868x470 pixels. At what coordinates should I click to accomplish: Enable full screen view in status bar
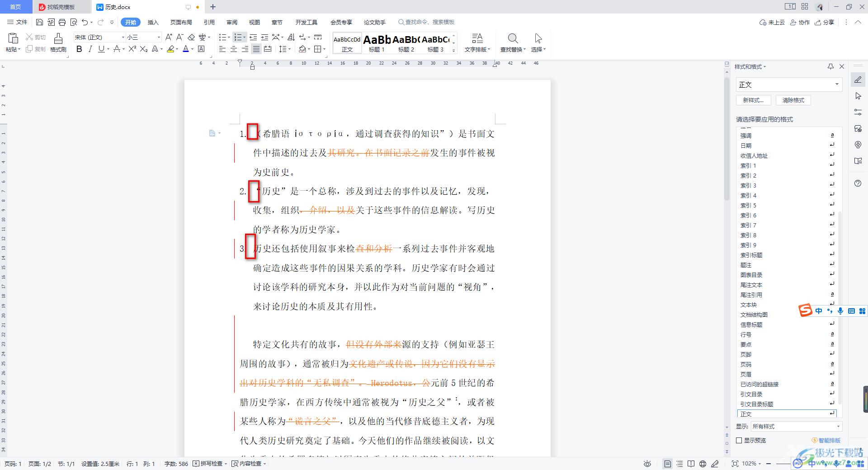tap(735, 464)
